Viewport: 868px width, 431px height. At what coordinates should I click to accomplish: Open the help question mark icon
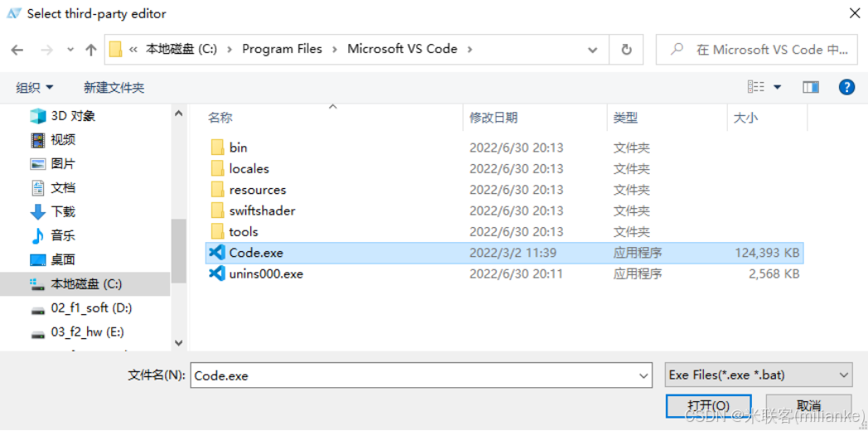click(x=846, y=87)
